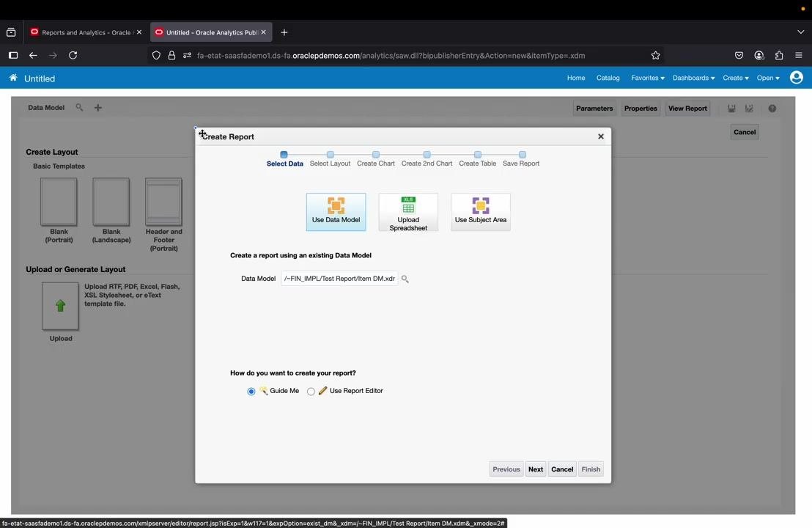Expand the Create dropdown menu
Screen dimensions: 812x528
pos(735,78)
